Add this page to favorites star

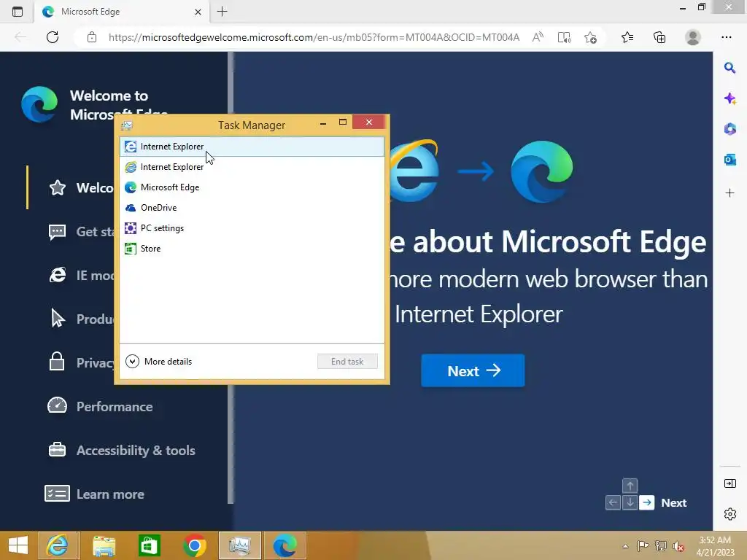pyautogui.click(x=590, y=37)
